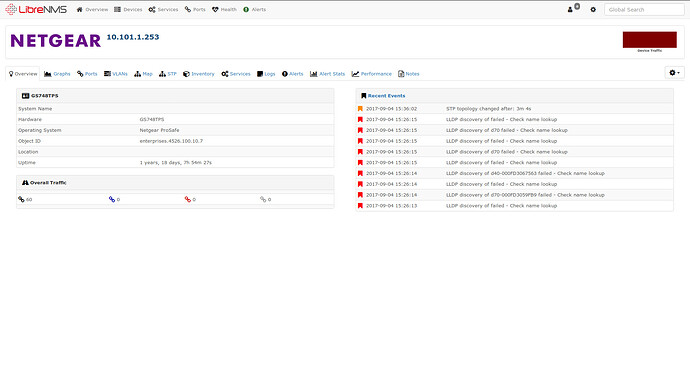Switch to the Performance tab
Screen dimensions: 690x388
tap(371, 74)
